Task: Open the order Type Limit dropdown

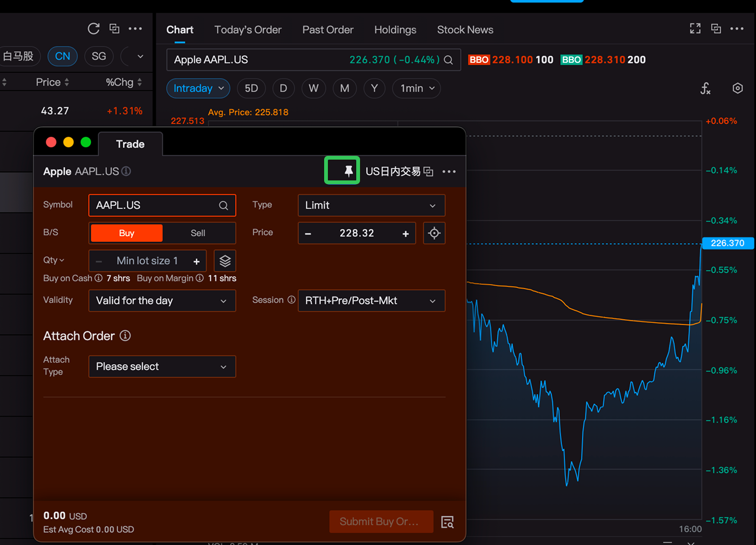Action: (371, 205)
